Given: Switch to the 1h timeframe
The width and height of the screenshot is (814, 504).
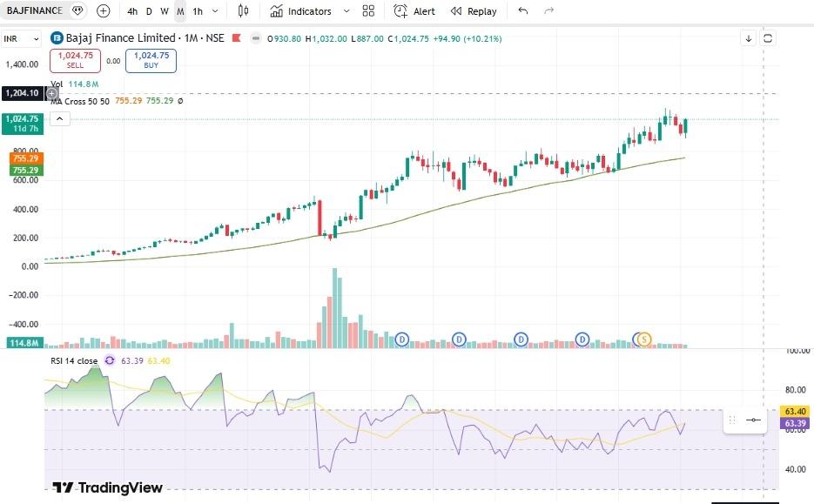Looking at the screenshot, I should (x=198, y=11).
